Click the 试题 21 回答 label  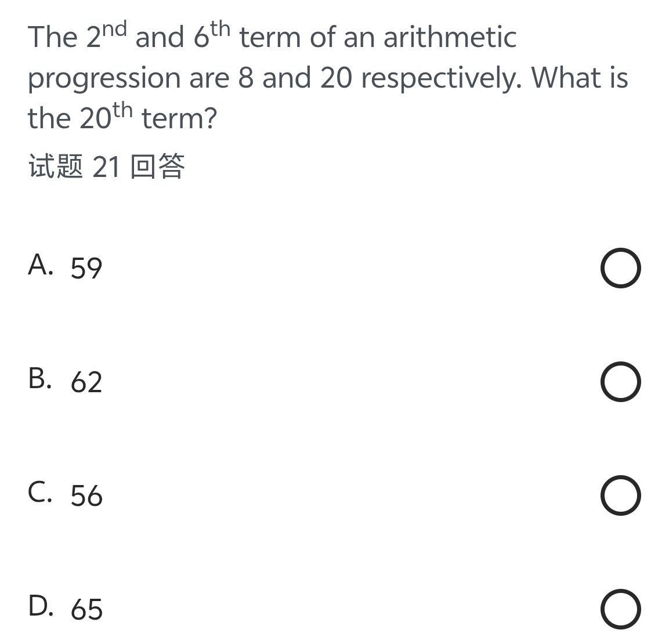106,167
